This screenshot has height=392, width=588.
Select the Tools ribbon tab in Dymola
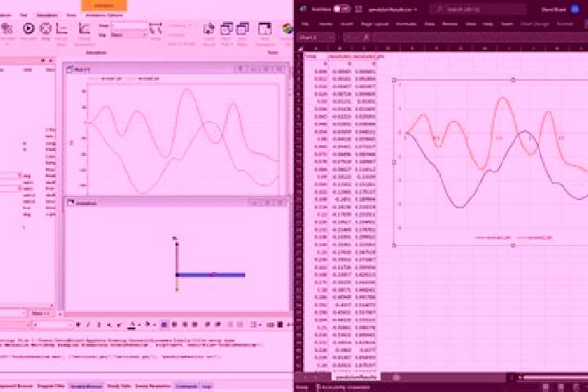pos(71,16)
